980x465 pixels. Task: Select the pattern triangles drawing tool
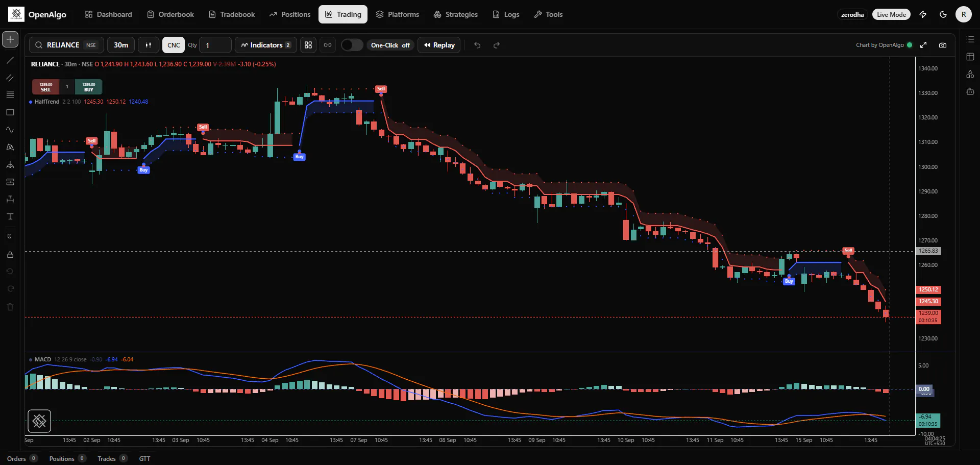point(10,147)
